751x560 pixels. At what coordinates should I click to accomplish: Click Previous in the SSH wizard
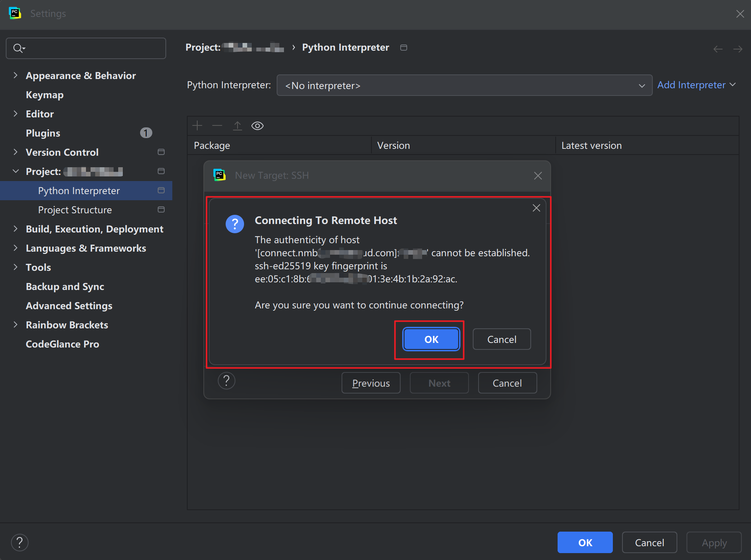tap(371, 383)
